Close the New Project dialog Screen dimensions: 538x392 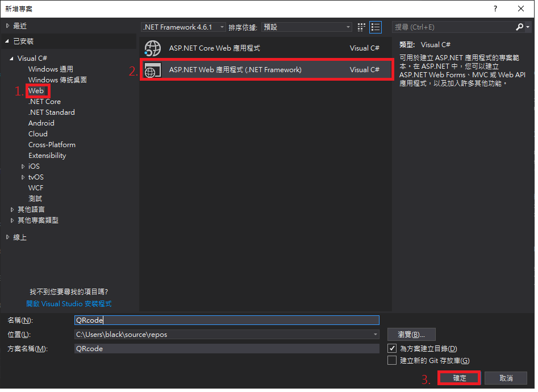point(521,9)
